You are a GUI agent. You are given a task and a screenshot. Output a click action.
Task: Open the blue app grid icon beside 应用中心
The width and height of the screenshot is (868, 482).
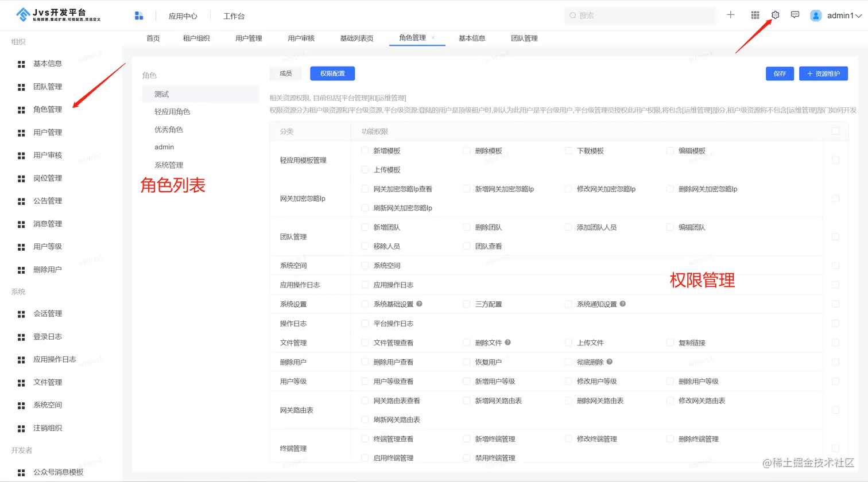coord(139,15)
